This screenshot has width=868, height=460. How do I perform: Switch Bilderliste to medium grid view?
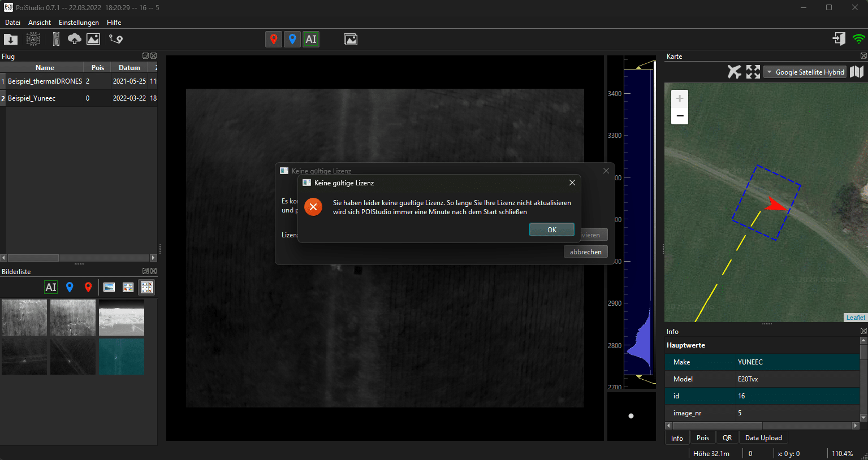(x=128, y=287)
